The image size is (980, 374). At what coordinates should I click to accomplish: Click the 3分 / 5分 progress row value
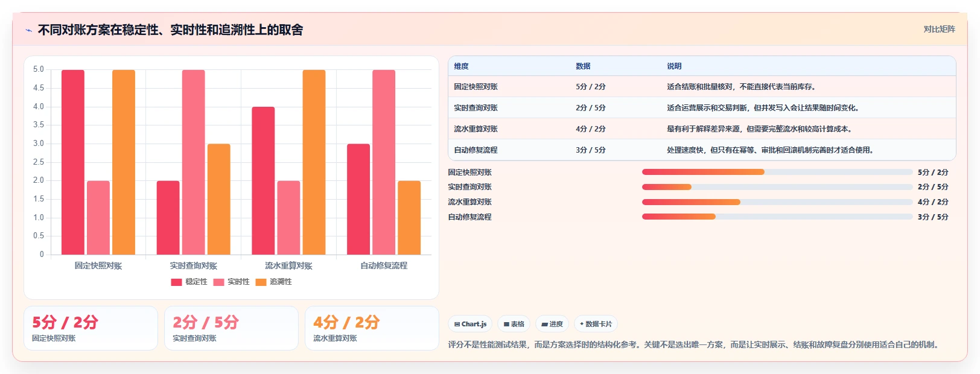pyautogui.click(x=933, y=217)
